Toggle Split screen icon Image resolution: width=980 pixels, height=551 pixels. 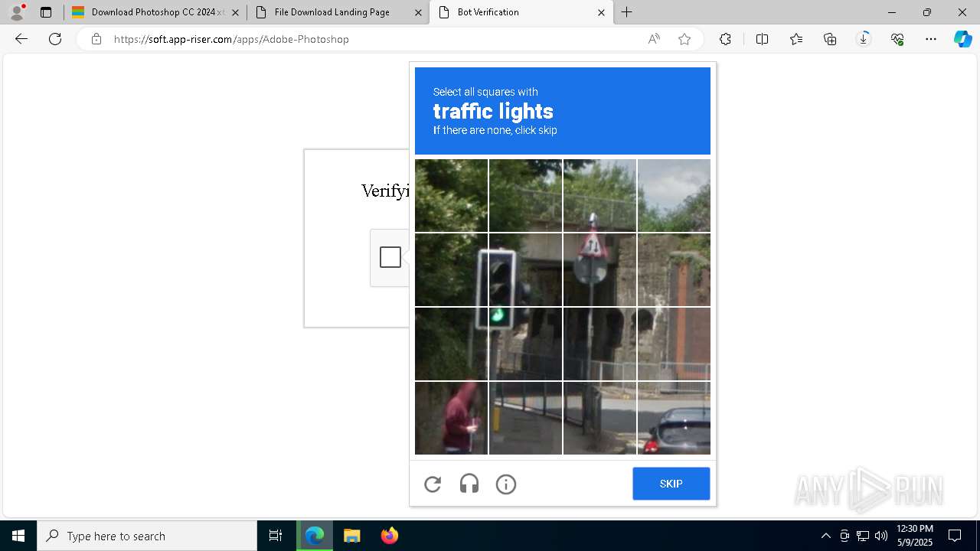click(x=762, y=39)
